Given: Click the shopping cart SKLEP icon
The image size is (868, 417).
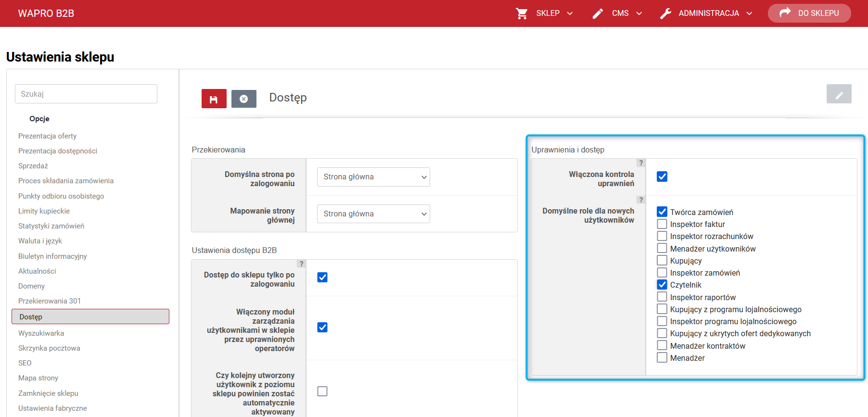Looking at the screenshot, I should pyautogui.click(x=522, y=13).
